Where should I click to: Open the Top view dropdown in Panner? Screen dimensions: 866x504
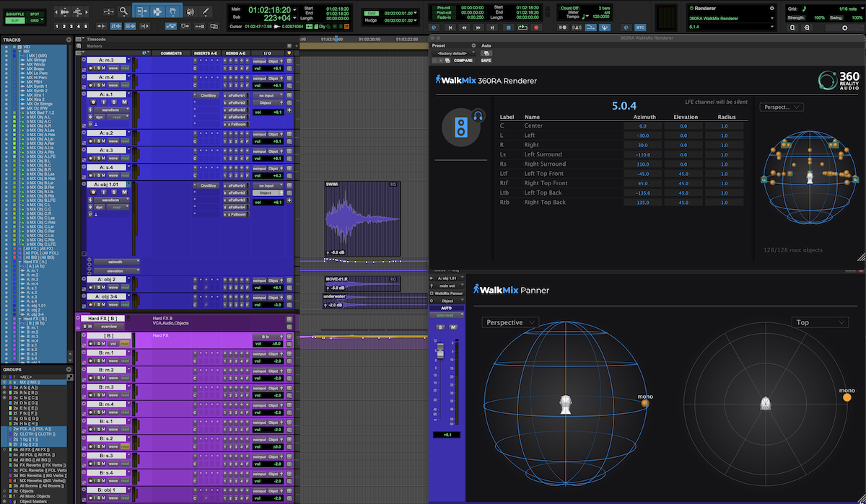(819, 322)
